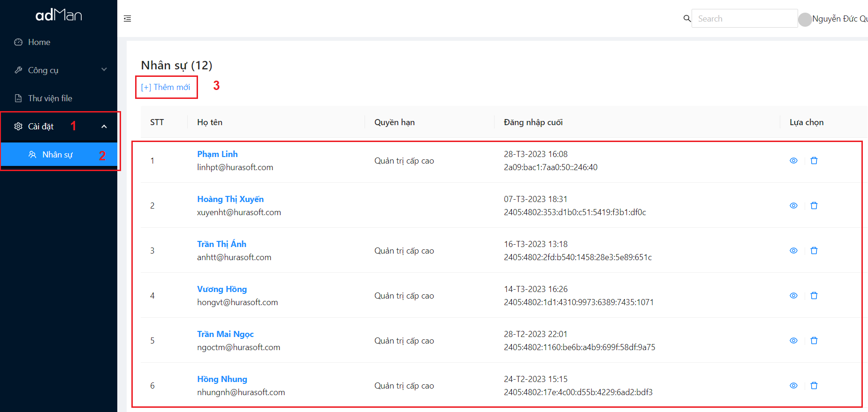Click trash icon for Trần Thị Ánh
This screenshot has height=412, width=868.
tap(814, 251)
